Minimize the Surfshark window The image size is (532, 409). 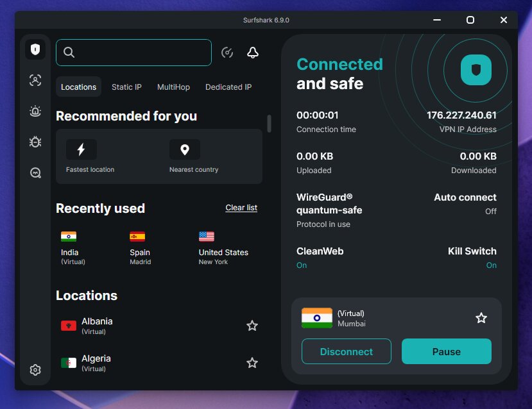(x=437, y=20)
